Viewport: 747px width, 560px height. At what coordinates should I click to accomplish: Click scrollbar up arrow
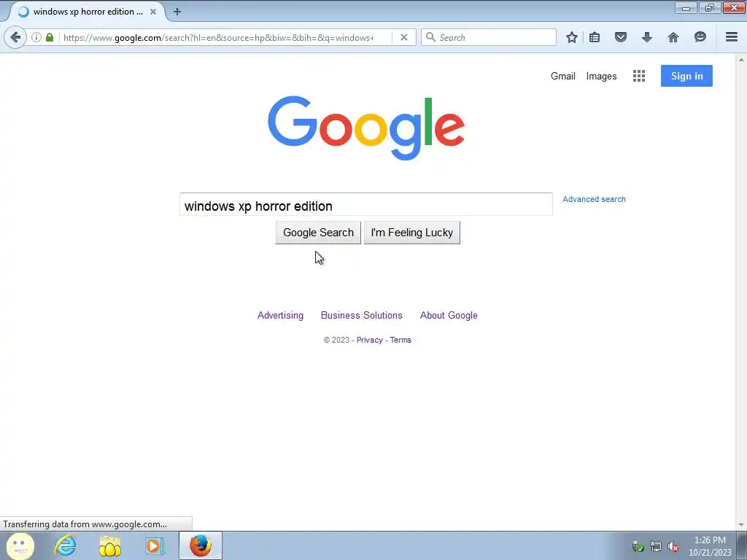[741, 60]
